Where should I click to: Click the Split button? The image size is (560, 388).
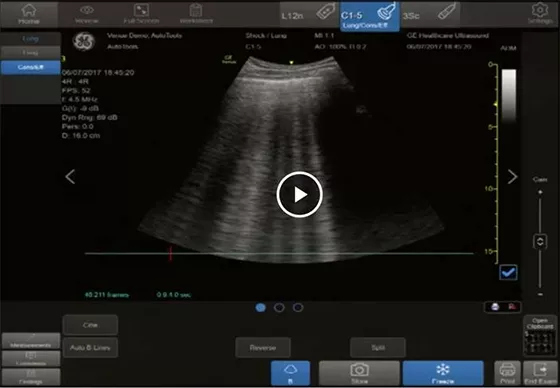click(x=378, y=347)
